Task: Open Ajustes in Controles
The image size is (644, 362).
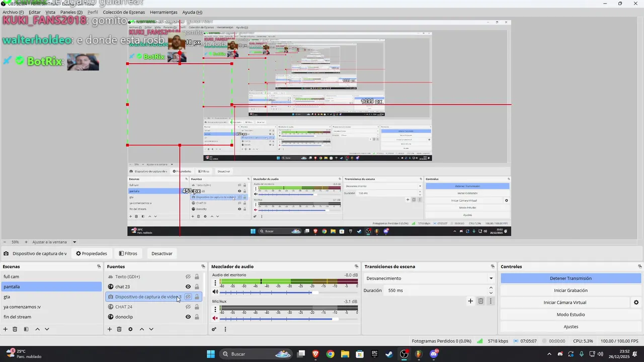Action: (571, 327)
